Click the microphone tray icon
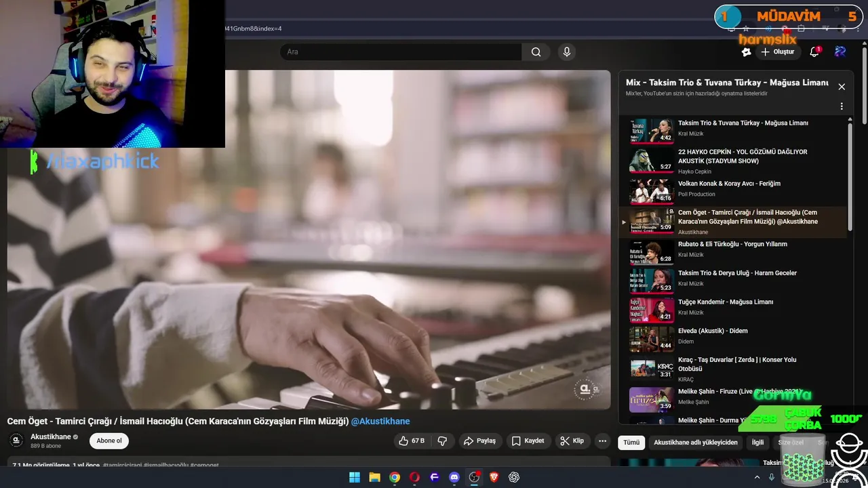Image resolution: width=868 pixels, height=488 pixels. coord(771,477)
